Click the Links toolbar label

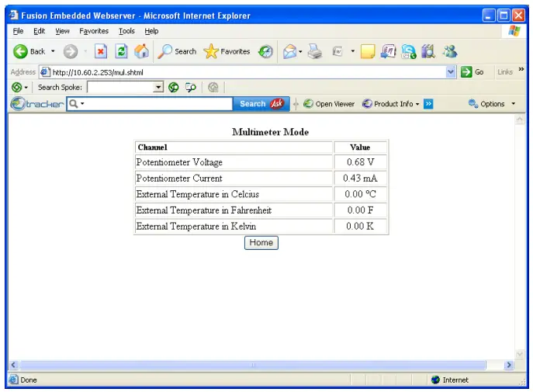pos(505,72)
